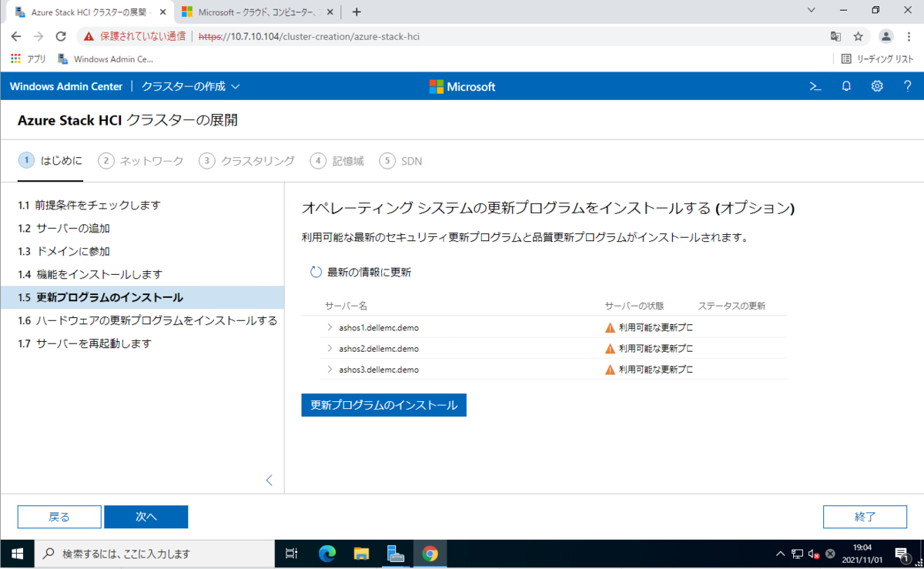
Task: Expand the ashos1.dellemc.demo row chevron
Action: (330, 327)
